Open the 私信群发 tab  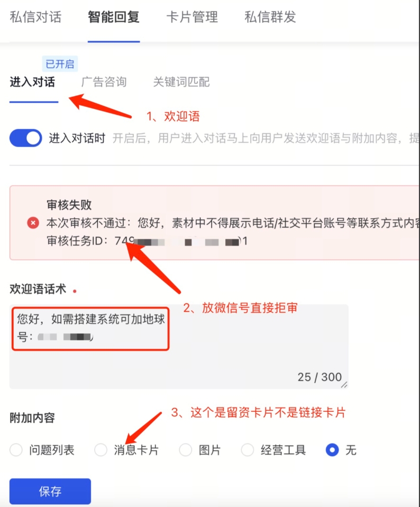(x=270, y=17)
